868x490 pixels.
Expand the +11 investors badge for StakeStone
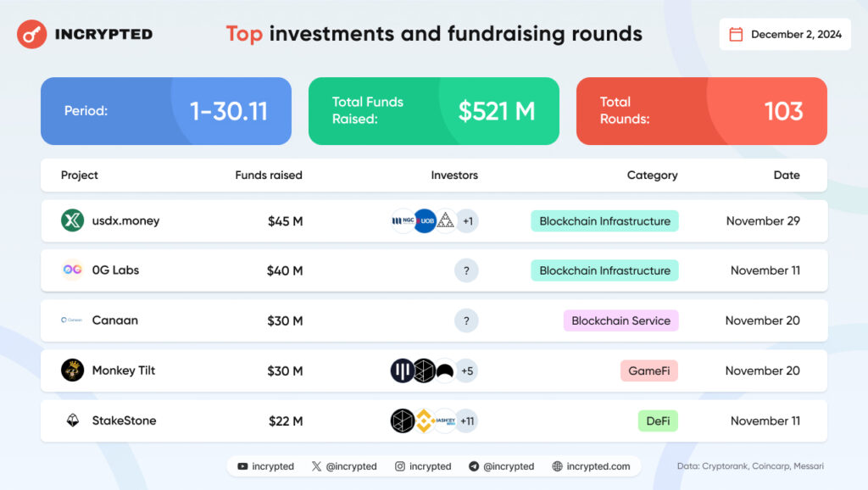tap(466, 420)
